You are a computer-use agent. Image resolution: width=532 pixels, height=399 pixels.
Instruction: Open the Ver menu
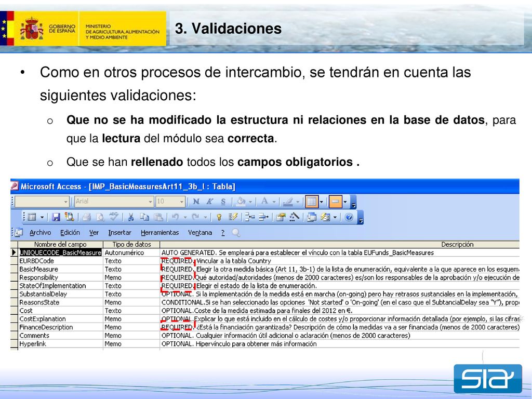pos(94,232)
